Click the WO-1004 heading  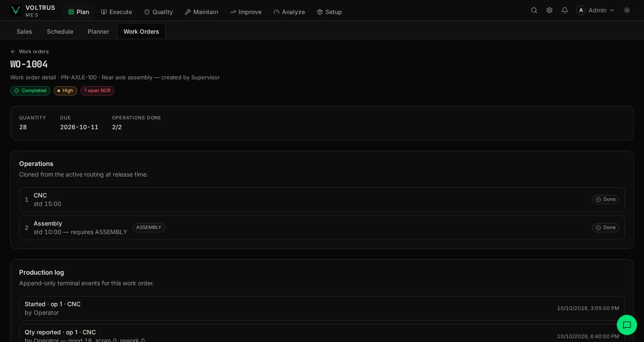coord(29,64)
